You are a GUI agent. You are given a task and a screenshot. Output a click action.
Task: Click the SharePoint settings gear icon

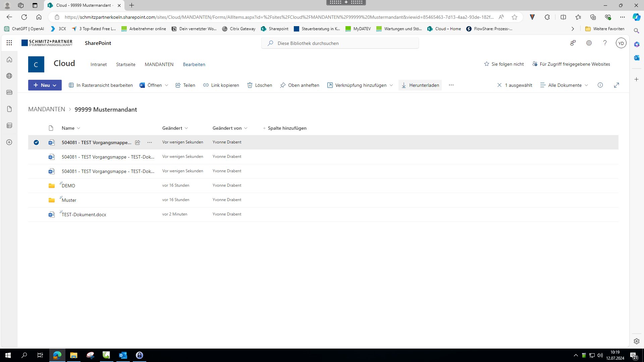[589, 43]
